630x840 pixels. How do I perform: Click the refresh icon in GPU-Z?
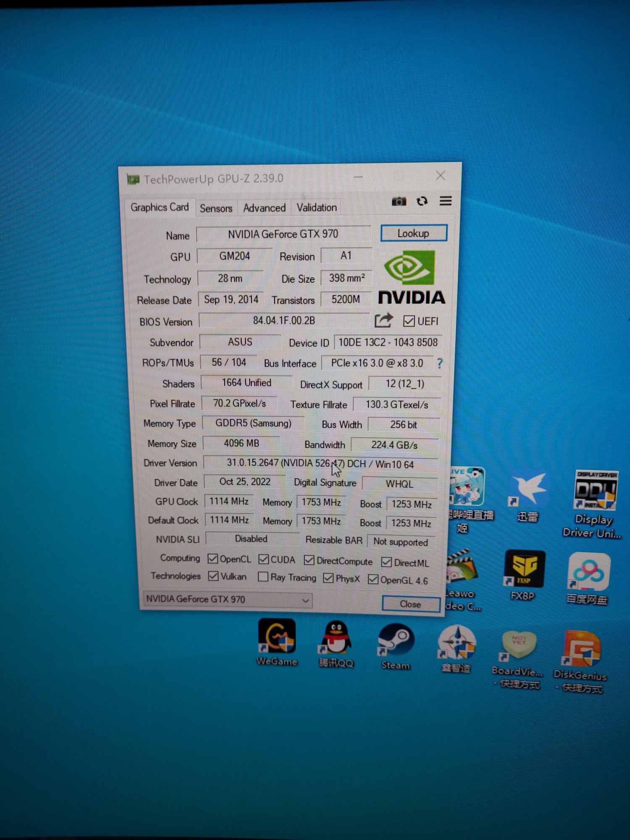[x=422, y=201]
